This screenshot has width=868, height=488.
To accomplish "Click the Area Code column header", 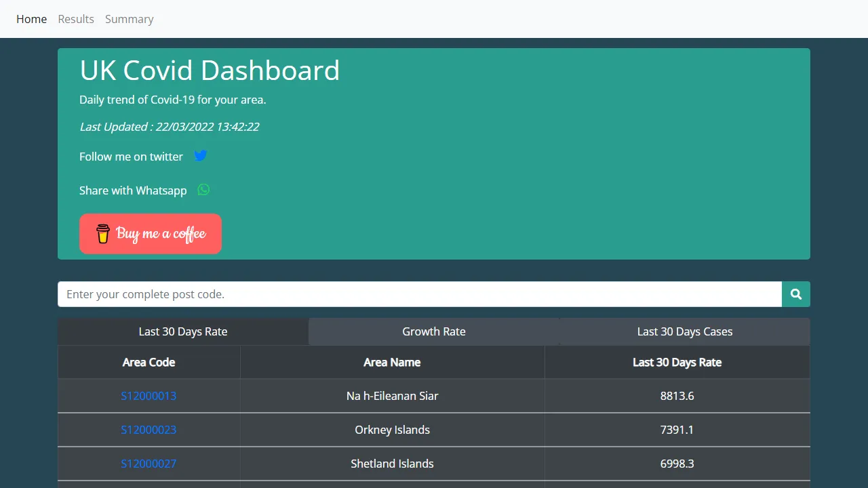I will [x=149, y=361].
